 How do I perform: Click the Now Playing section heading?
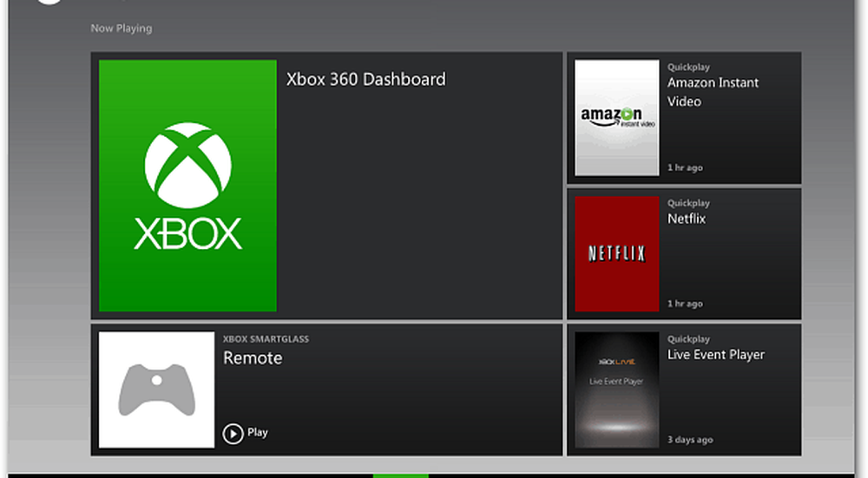(x=121, y=29)
